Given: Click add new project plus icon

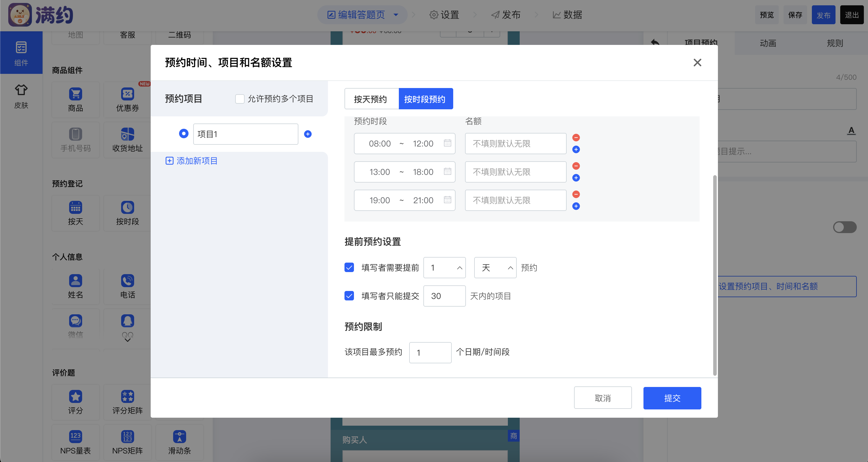Looking at the screenshot, I should tap(170, 161).
